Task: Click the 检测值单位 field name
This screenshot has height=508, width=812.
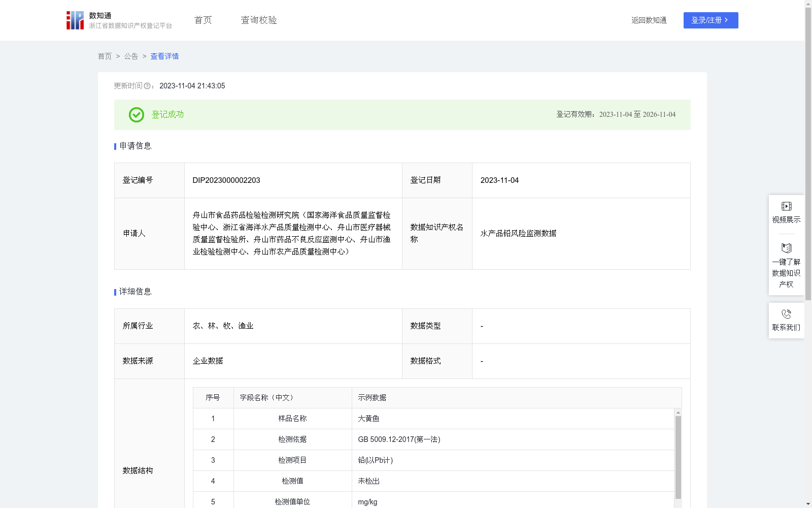Action: [x=292, y=502]
